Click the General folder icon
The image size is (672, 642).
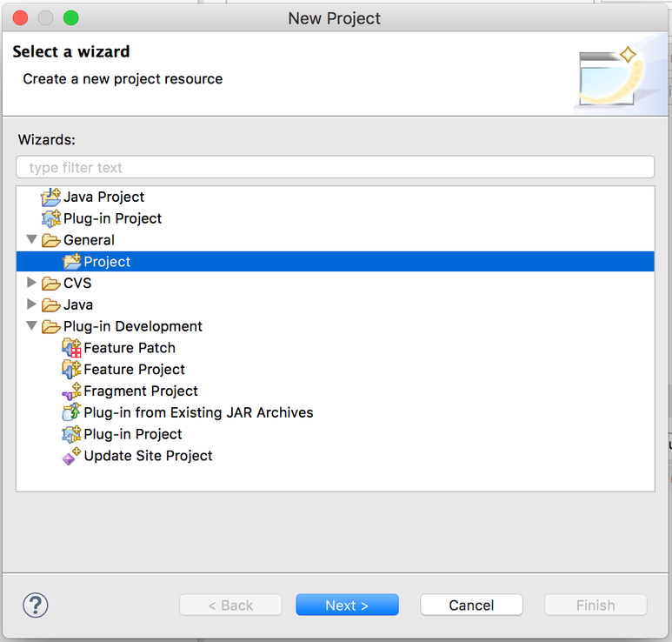point(51,240)
